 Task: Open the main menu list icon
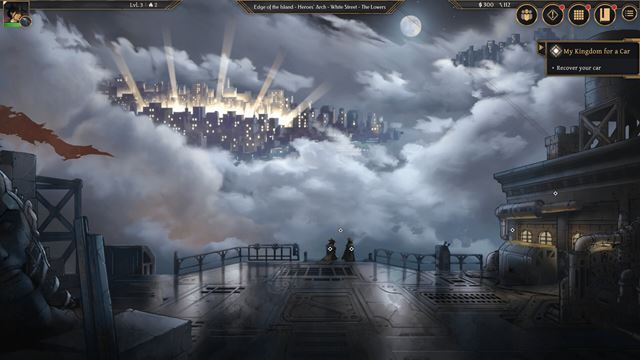[630, 14]
